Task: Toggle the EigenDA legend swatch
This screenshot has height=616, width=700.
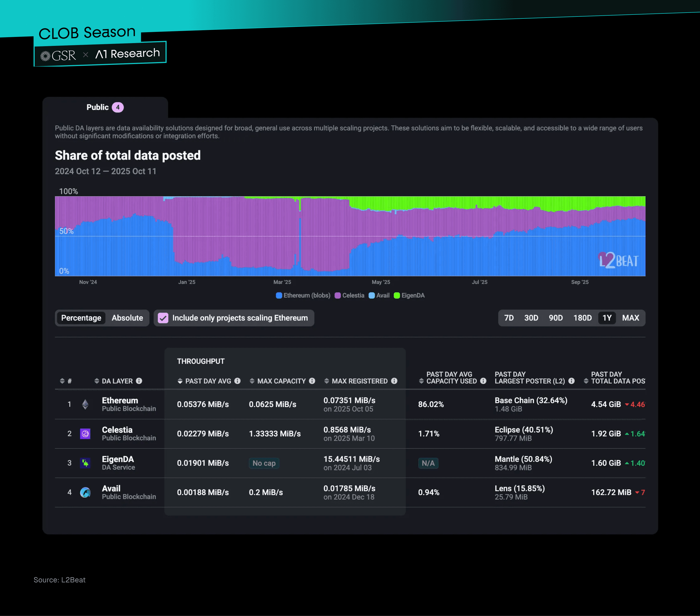Action: tap(397, 296)
